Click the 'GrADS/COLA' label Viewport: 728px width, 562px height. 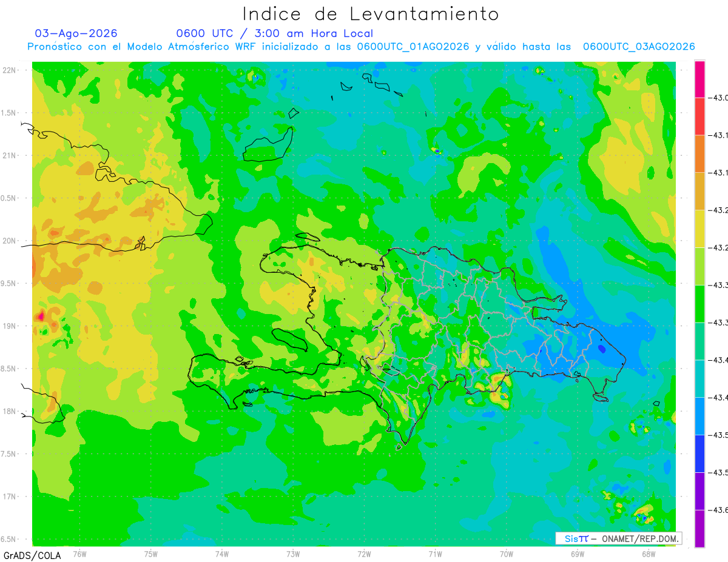[33, 555]
